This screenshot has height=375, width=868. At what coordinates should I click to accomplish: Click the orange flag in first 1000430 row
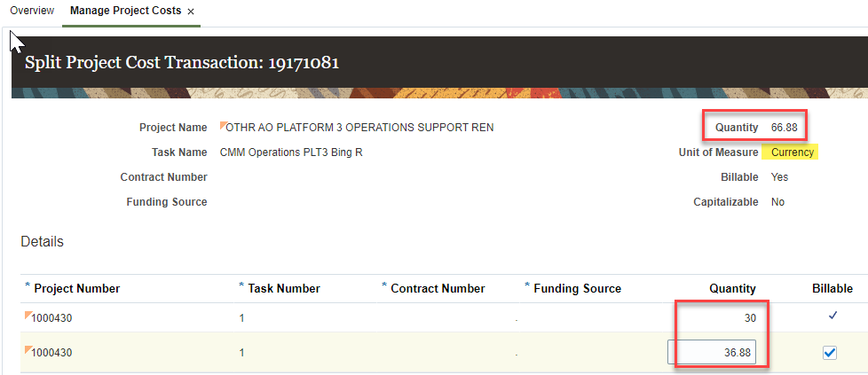coord(28,314)
